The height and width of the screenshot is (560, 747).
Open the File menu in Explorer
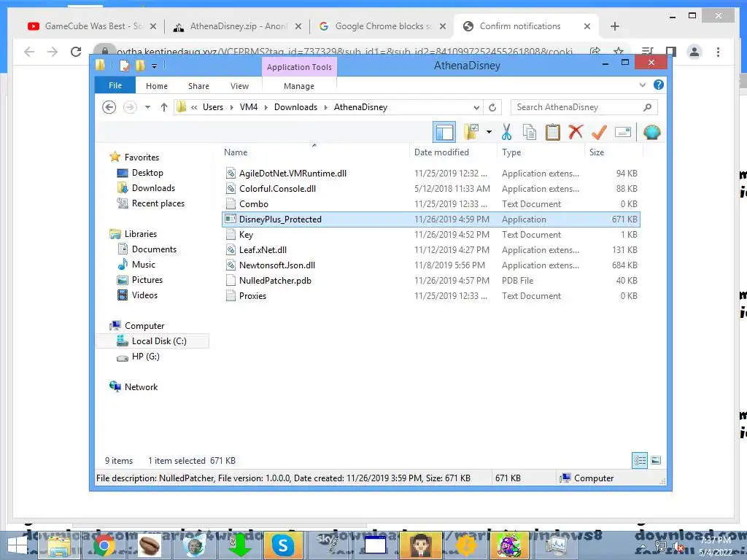click(x=115, y=85)
